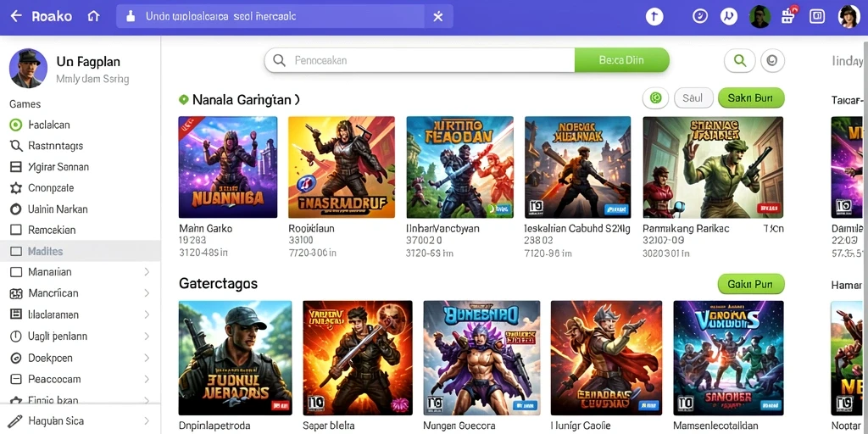Expand the Uaglt penlann chevron

coord(147,336)
